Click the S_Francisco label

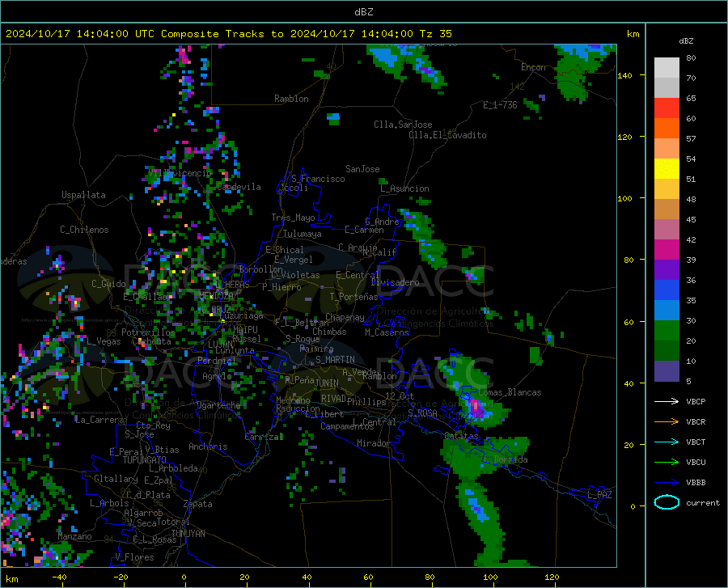(318, 179)
